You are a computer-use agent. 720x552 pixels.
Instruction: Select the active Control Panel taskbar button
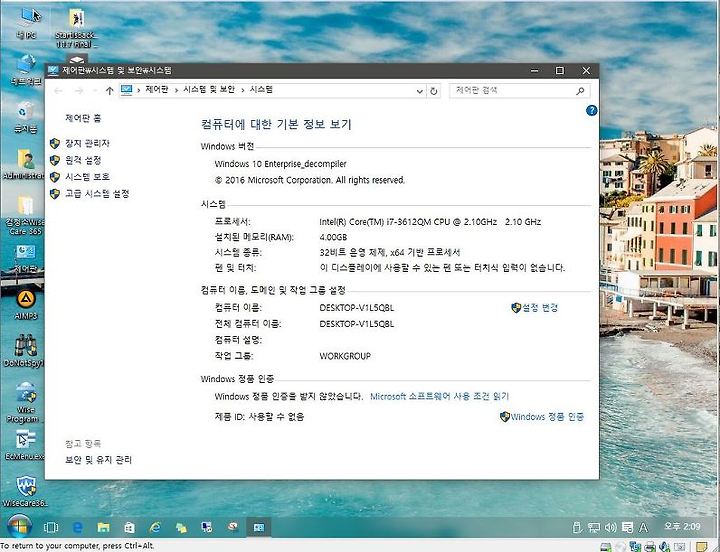[x=259, y=527]
